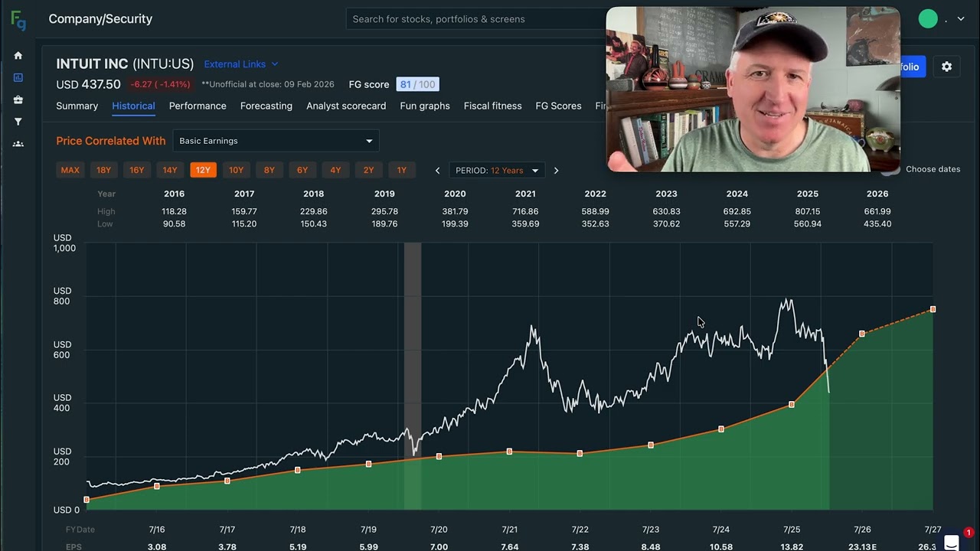The image size is (980, 551).
Task: Open the briefcase portfolio sidebar icon
Action: 18,99
